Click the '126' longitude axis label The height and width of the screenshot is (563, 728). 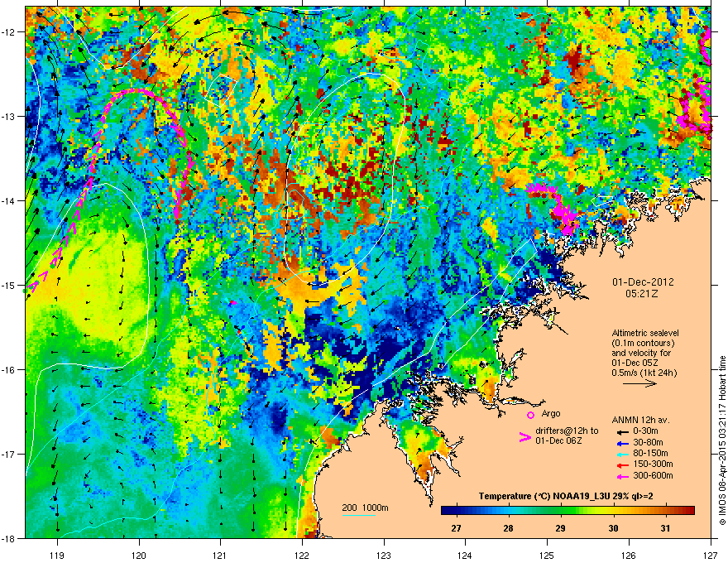pyautogui.click(x=629, y=555)
